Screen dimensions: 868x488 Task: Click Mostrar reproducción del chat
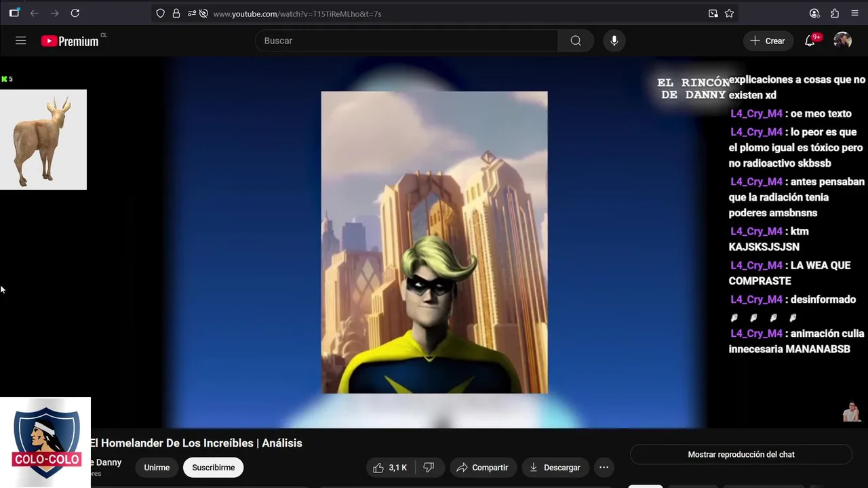(x=741, y=455)
